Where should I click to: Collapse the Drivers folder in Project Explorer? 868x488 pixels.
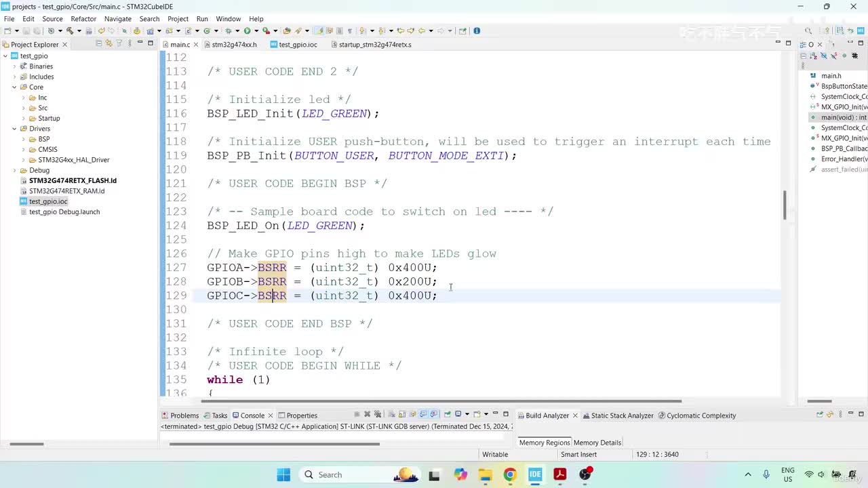pyautogui.click(x=15, y=129)
